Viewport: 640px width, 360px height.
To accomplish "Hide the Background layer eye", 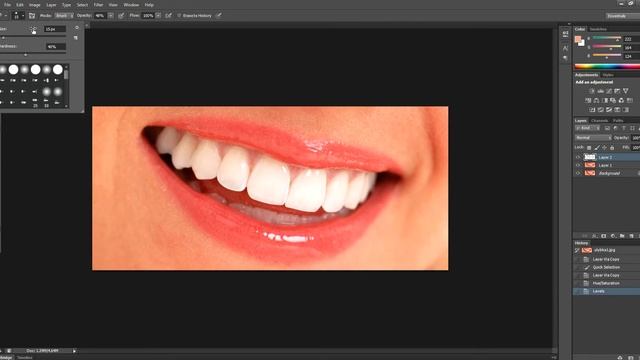I will coord(578,173).
